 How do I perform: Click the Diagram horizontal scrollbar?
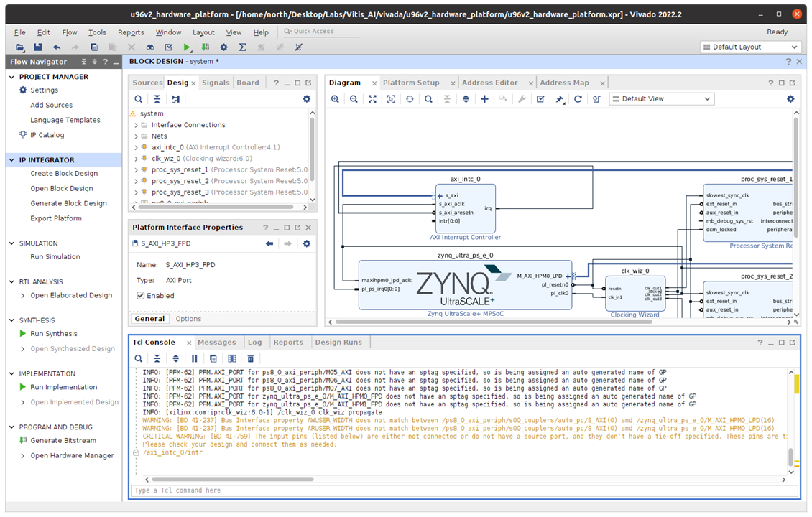494,322
